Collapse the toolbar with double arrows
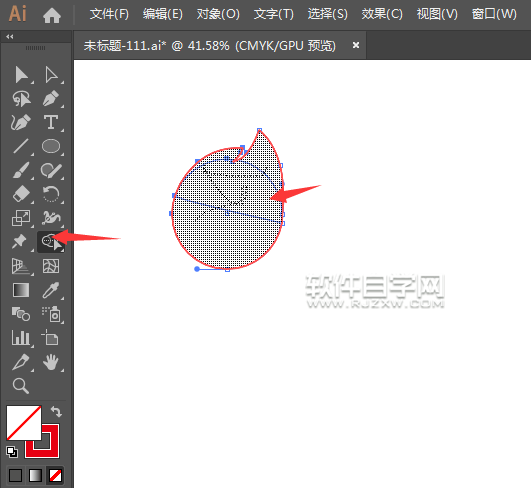Viewport: 531px width, 488px height. point(9,37)
